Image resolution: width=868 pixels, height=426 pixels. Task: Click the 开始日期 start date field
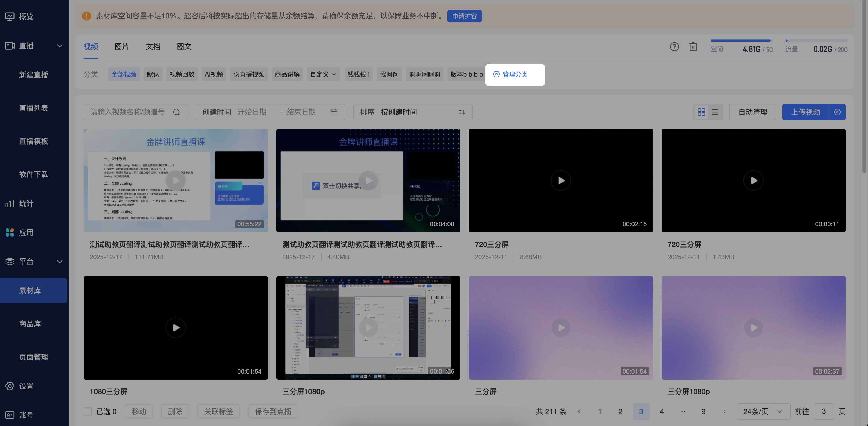click(x=252, y=112)
